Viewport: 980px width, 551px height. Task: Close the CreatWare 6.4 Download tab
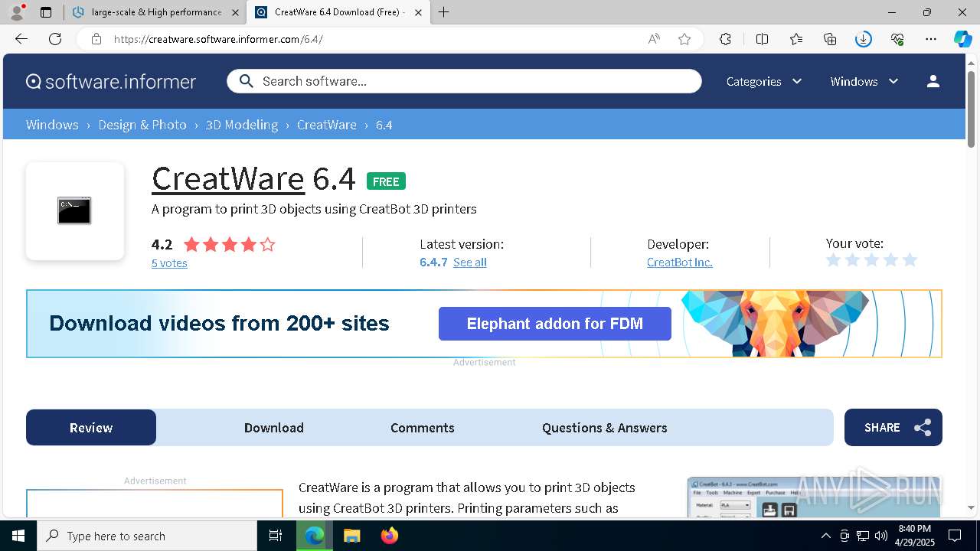(x=418, y=12)
